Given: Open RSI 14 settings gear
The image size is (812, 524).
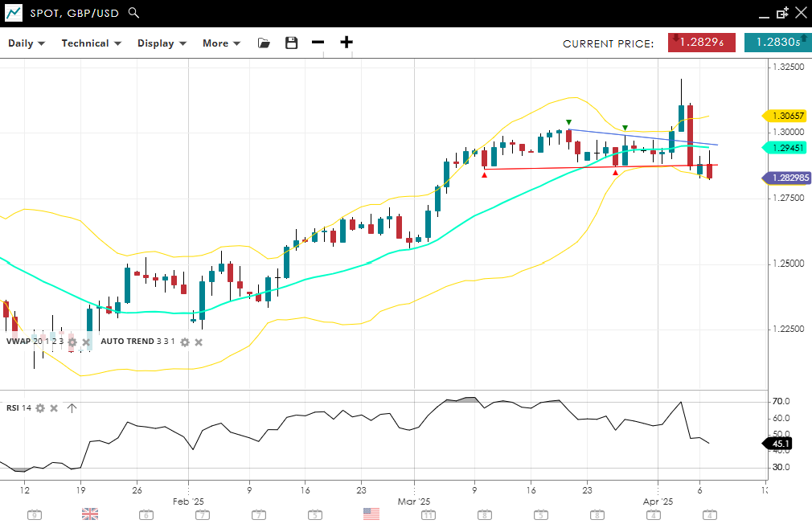Looking at the screenshot, I should pyautogui.click(x=40, y=408).
